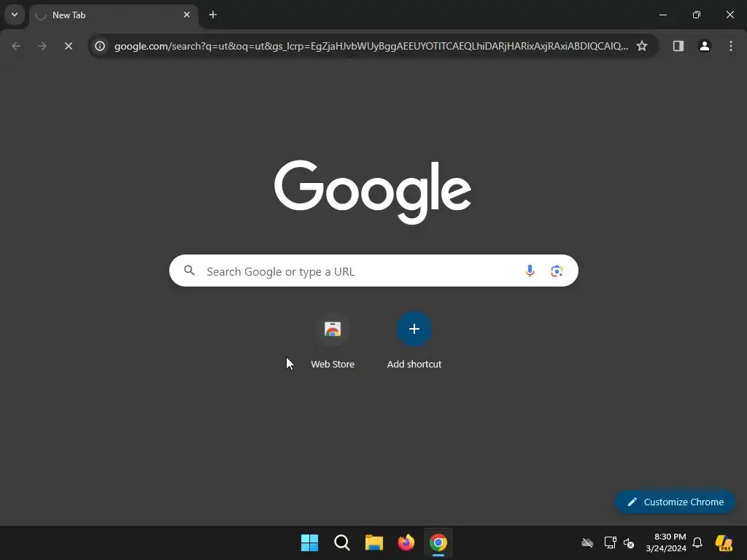The image size is (747, 560).
Task: Open the profile avatar menu
Action: (x=705, y=46)
